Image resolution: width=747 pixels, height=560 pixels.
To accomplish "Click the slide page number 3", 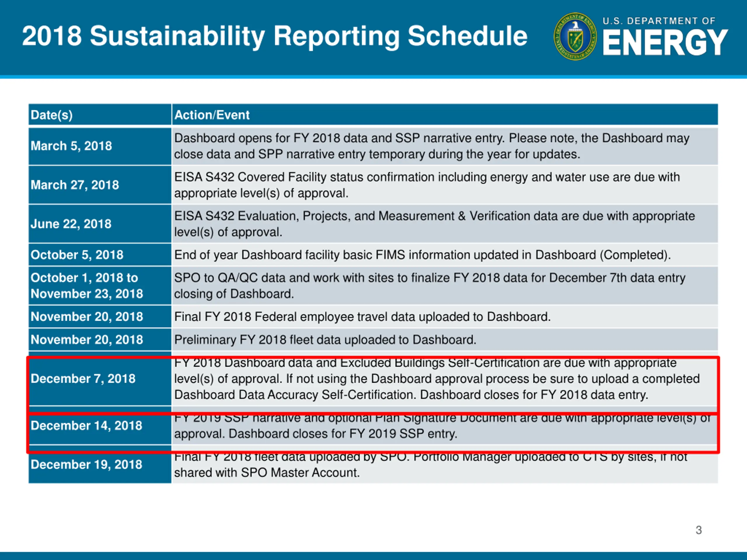I will tap(699, 530).
